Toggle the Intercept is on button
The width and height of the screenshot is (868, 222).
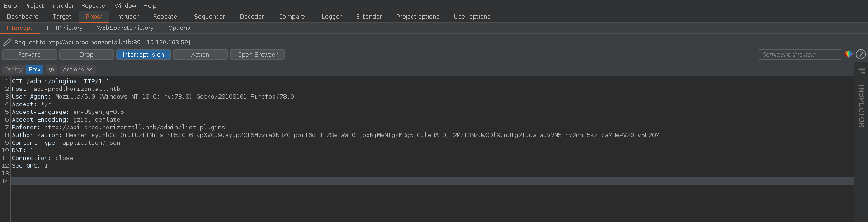[143, 54]
